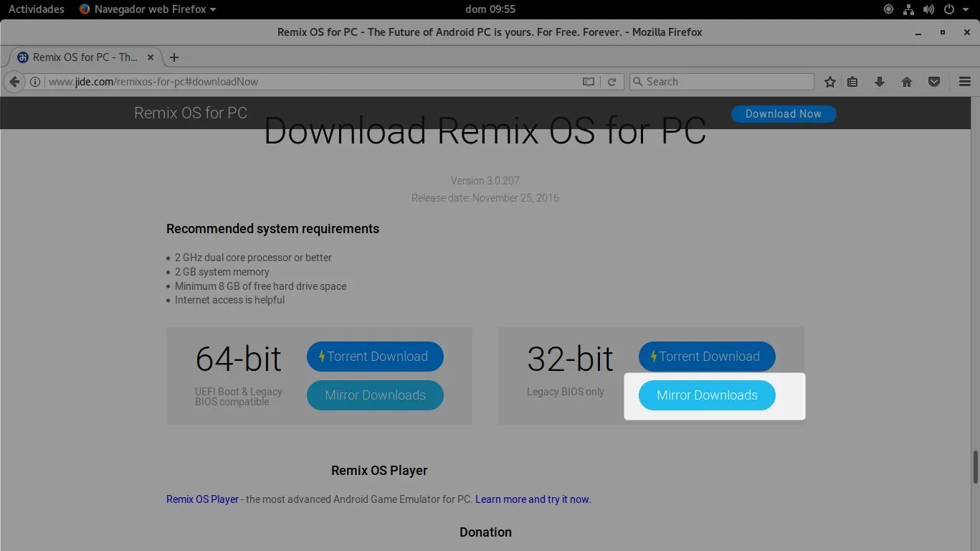Click the reader mode icon in address bar
The image size is (980, 551).
click(x=588, y=81)
